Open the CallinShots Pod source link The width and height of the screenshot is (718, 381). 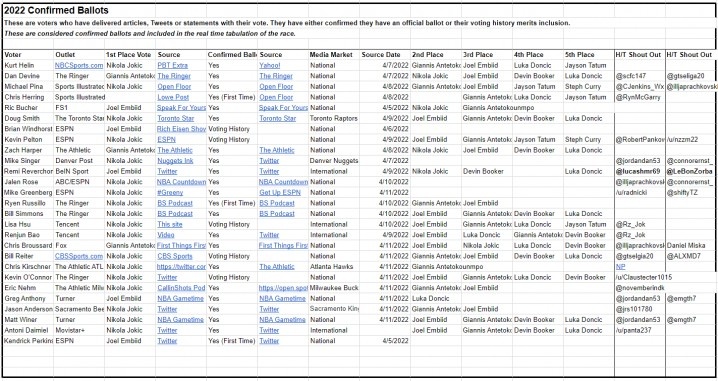181,288
